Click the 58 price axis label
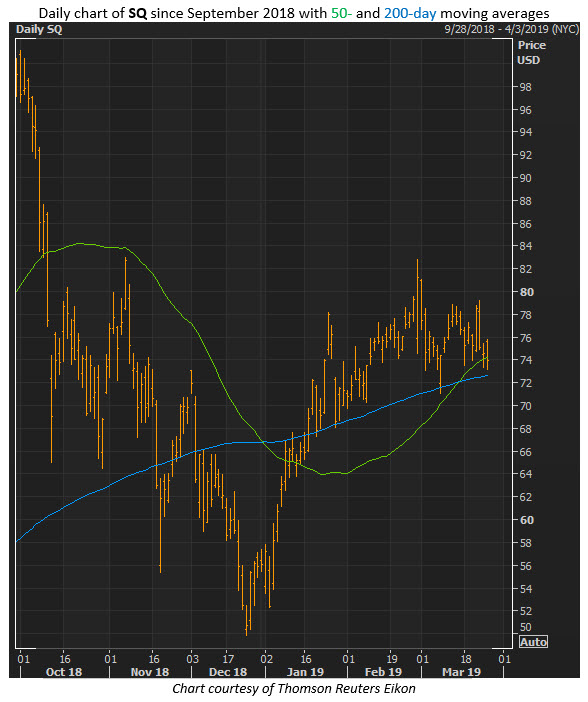Image resolution: width=588 pixels, height=702 pixels. pos(525,543)
